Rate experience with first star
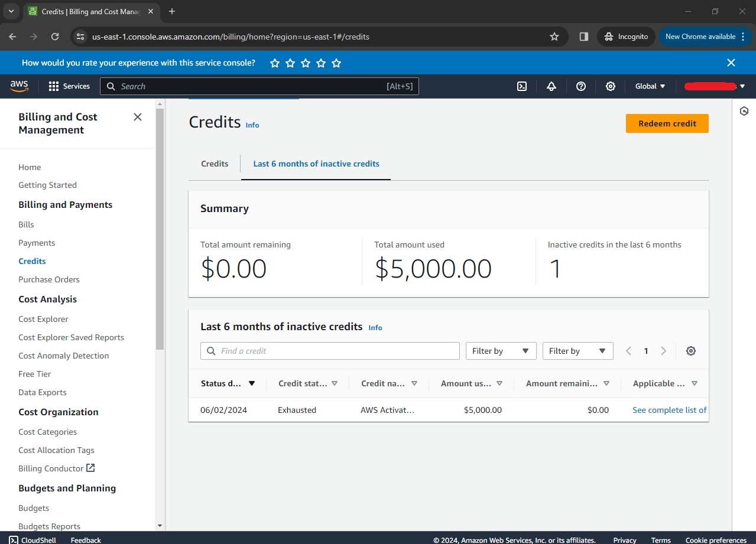This screenshot has height=544, width=756. click(x=275, y=63)
